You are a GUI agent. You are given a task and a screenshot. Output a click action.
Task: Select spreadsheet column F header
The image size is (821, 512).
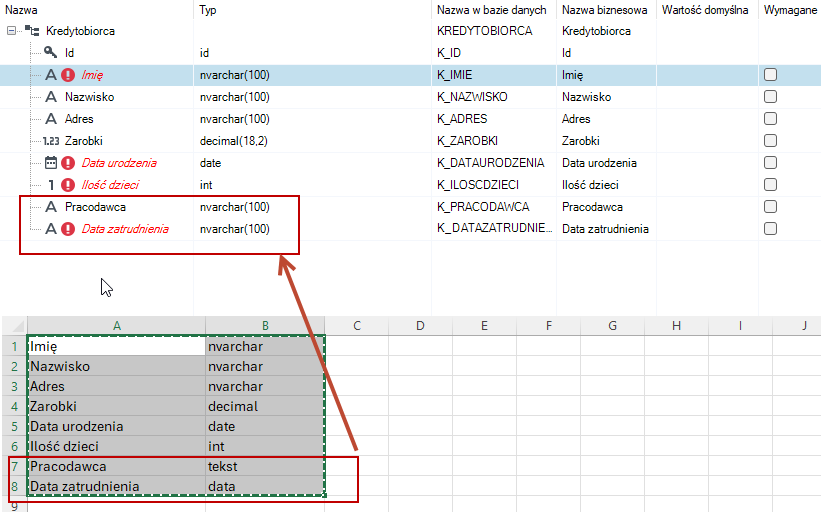(548, 326)
